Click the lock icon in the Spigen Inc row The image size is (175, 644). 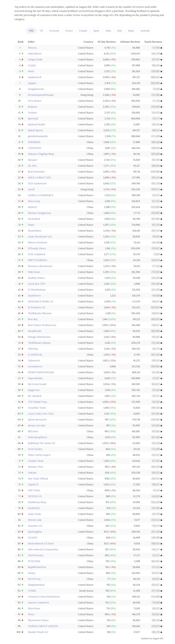coord(161,390)
